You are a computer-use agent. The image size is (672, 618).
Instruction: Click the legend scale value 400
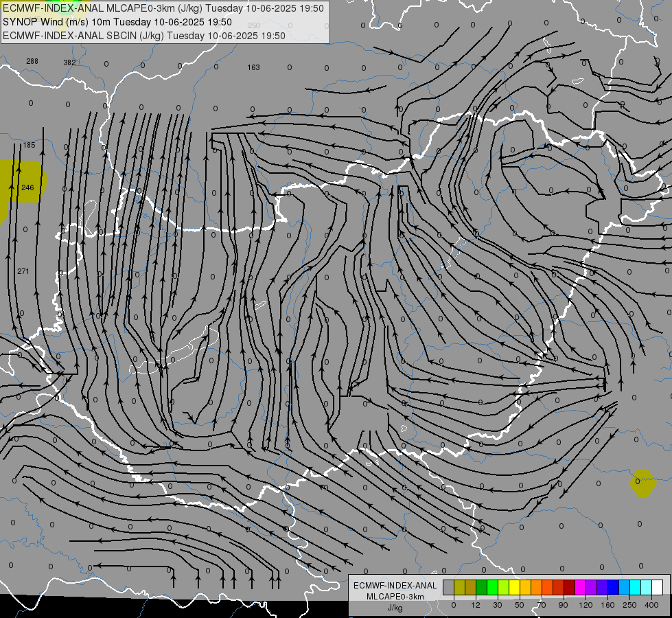[651, 605]
